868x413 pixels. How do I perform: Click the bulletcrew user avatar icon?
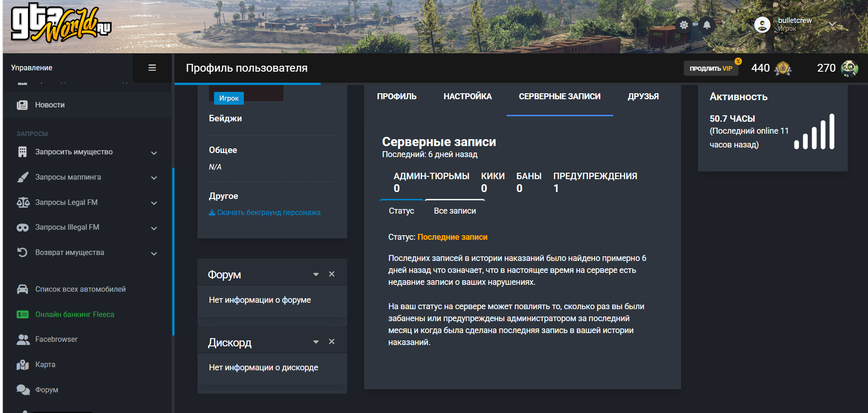pos(762,25)
